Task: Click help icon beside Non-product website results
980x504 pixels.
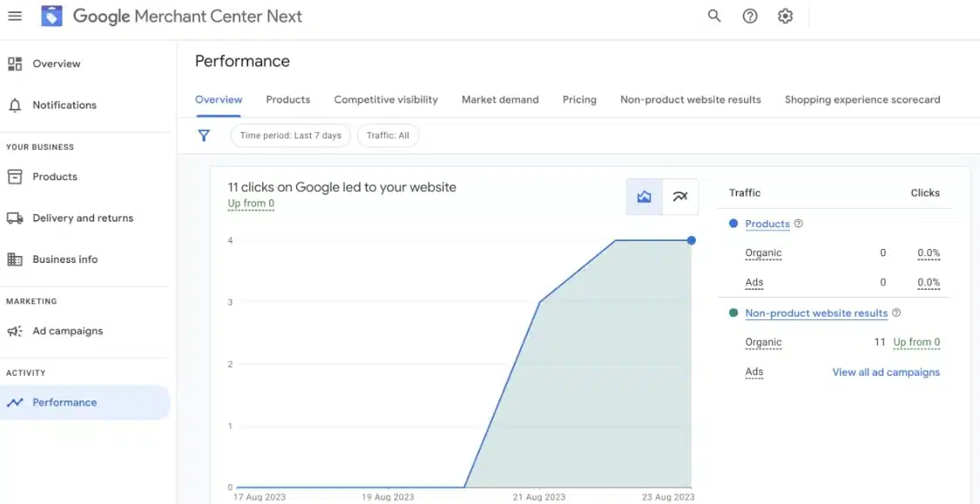Action: tap(896, 312)
